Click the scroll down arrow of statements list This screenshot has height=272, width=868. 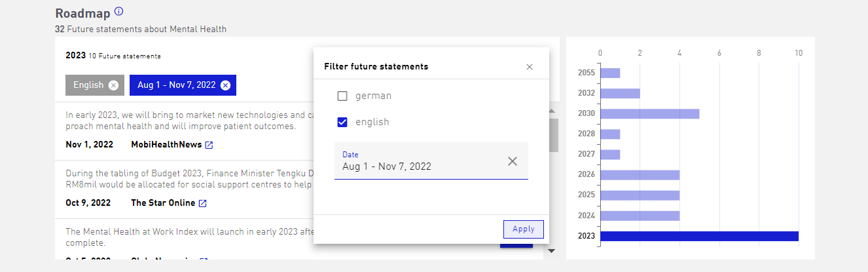[x=551, y=250]
